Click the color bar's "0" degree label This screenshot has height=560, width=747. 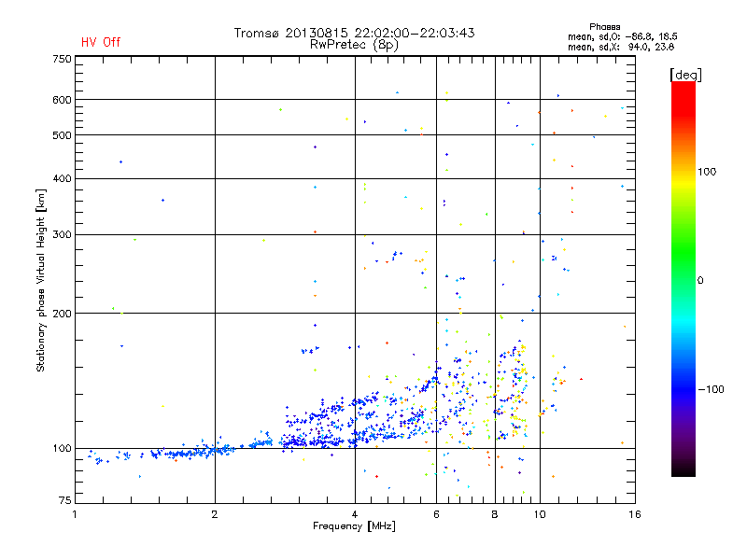click(x=700, y=281)
